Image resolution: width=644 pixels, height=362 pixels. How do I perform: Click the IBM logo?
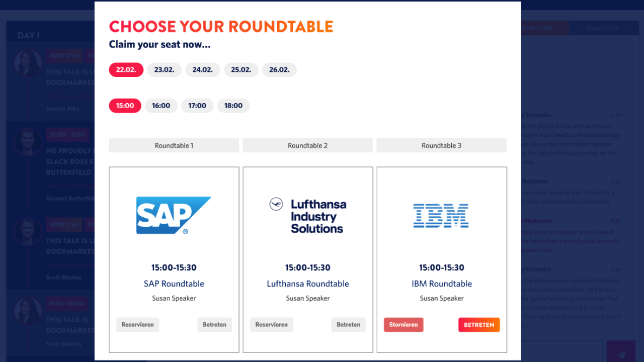point(441,216)
